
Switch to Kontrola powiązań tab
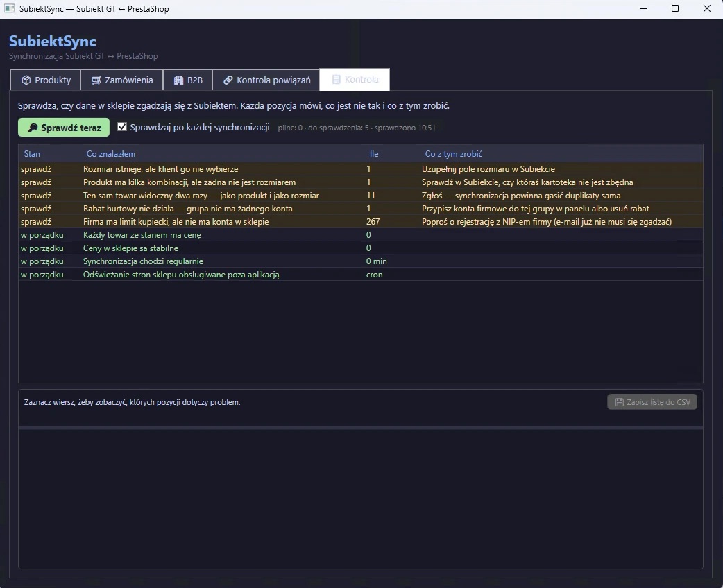[x=266, y=80]
